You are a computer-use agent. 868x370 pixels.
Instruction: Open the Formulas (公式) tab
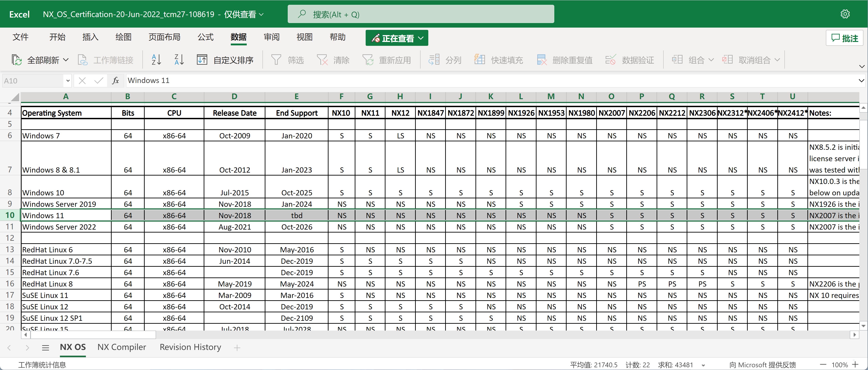pyautogui.click(x=205, y=37)
